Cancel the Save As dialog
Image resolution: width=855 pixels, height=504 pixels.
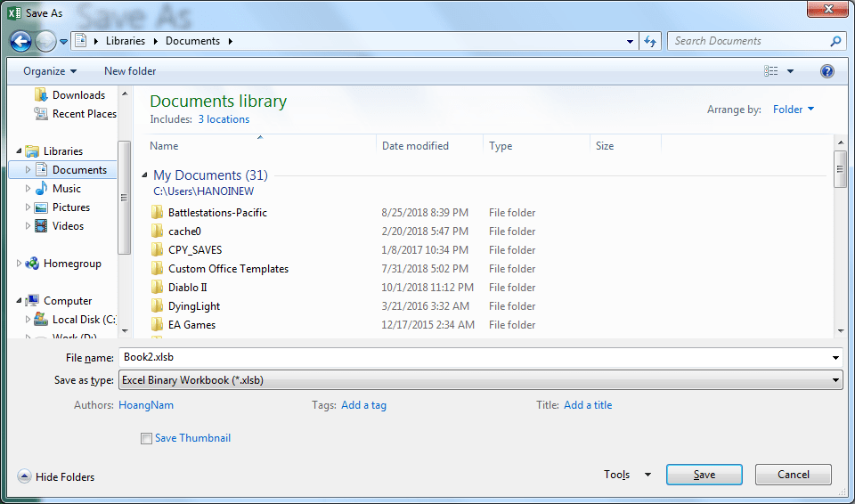pos(794,475)
